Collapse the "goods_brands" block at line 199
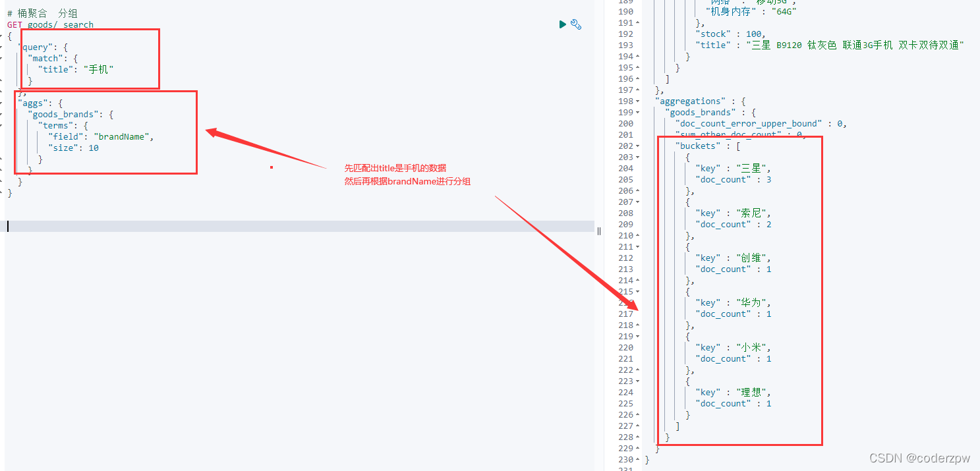This screenshot has height=471, width=980. coord(637,113)
